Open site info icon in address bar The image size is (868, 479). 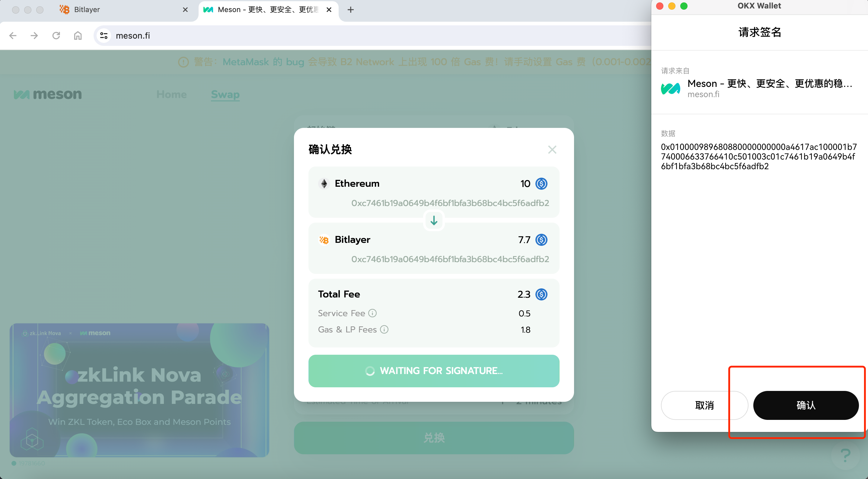(x=104, y=35)
